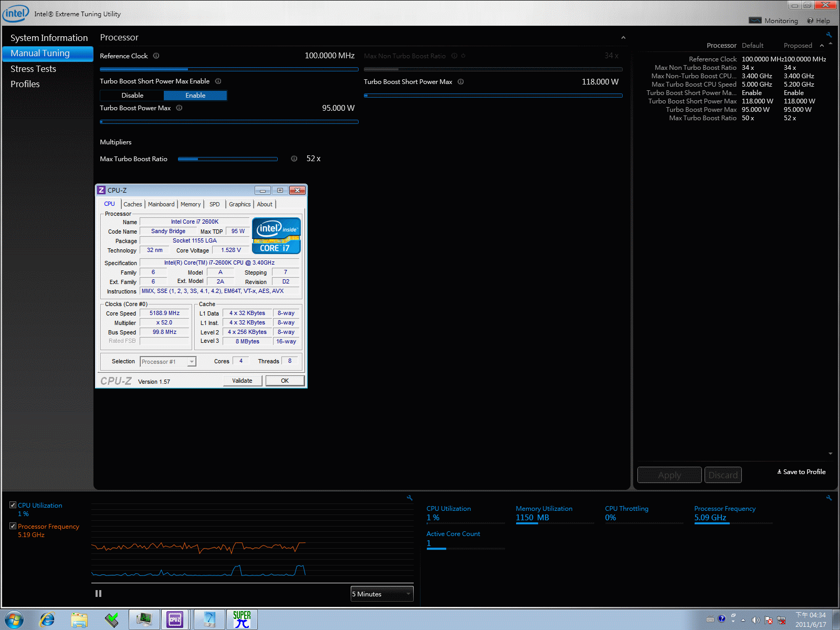Click Save to Profile link

[801, 472]
